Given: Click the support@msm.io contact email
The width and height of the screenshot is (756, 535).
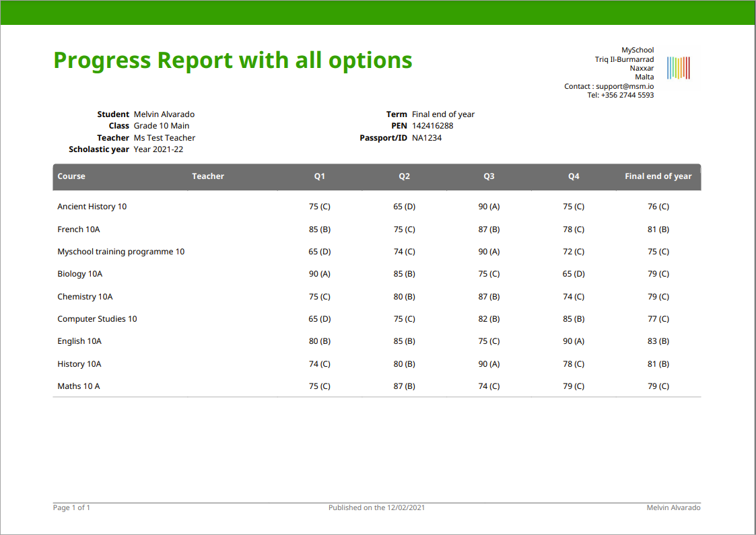Looking at the screenshot, I should click(625, 86).
